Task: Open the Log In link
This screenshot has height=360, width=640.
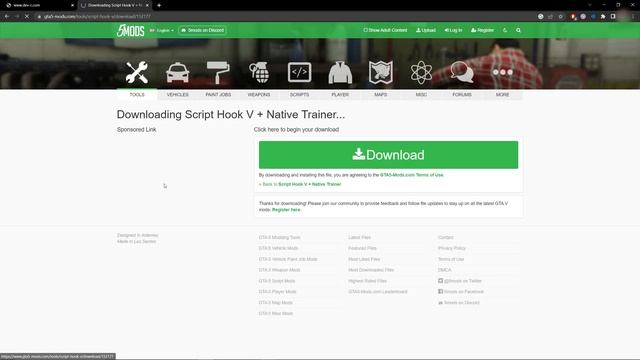Action: point(453,30)
